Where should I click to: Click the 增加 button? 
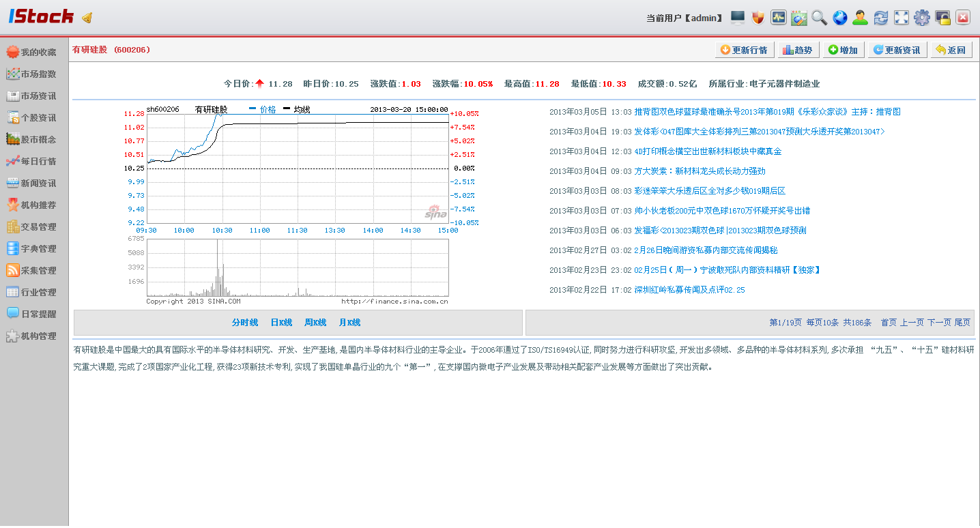[844, 50]
